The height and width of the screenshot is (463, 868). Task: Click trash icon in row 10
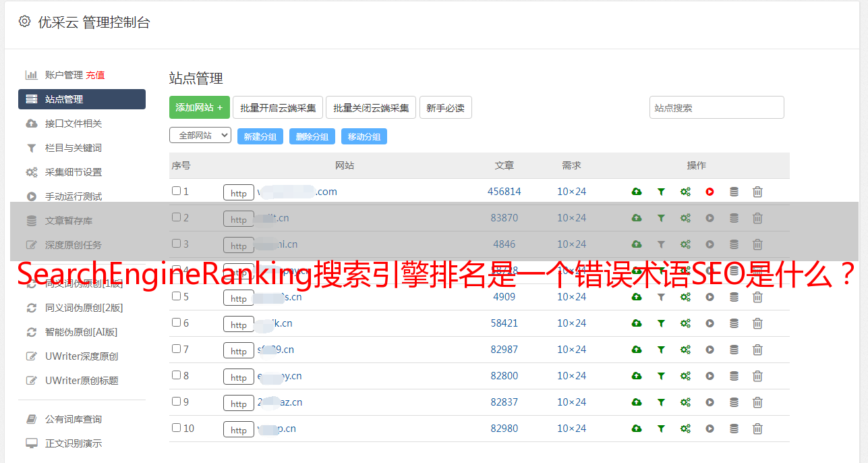pyautogui.click(x=757, y=429)
